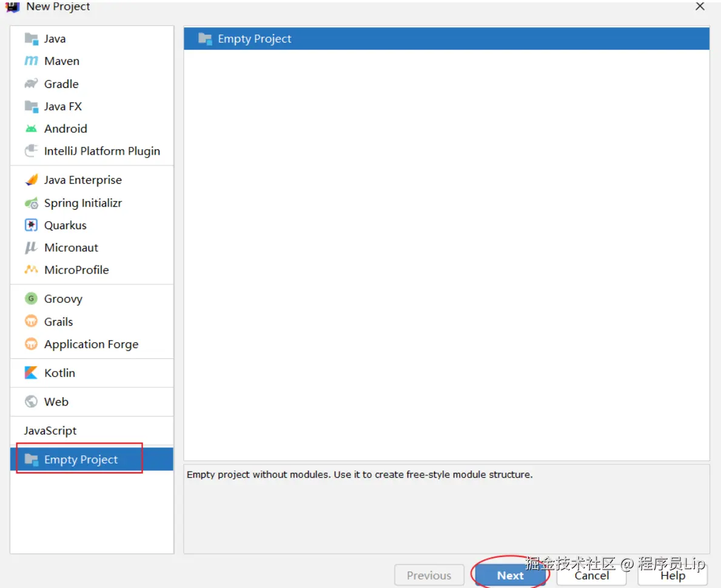Choose the Groovy label
The image size is (721, 588).
(63, 299)
